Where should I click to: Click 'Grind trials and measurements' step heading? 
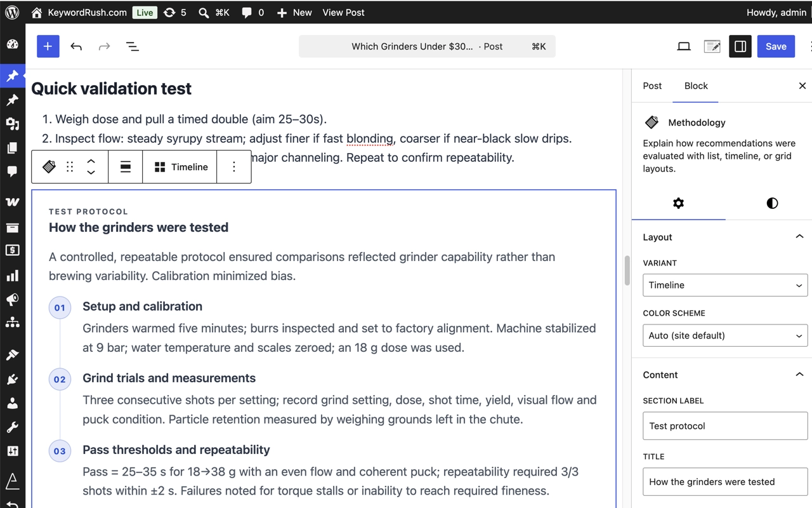pyautogui.click(x=169, y=378)
